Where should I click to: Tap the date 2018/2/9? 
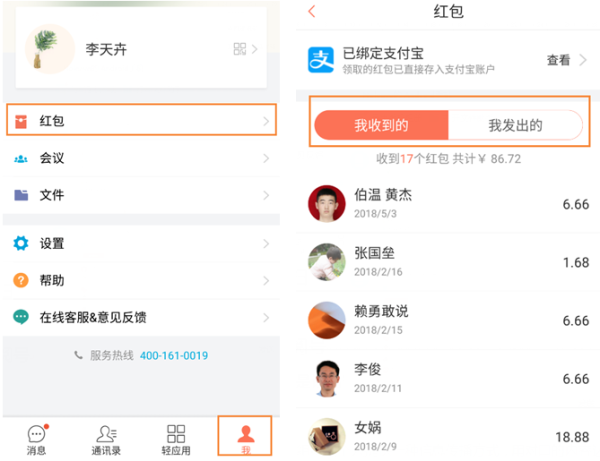click(375, 446)
